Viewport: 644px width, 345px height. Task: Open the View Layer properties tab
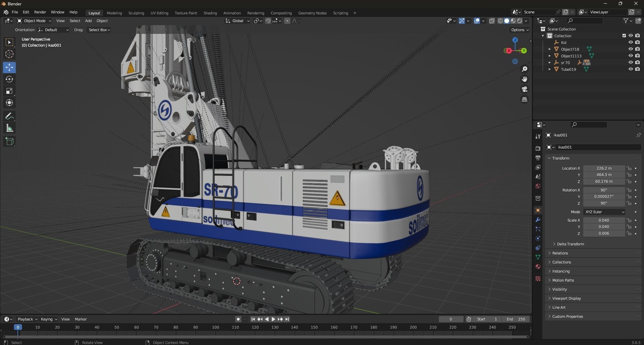click(x=538, y=167)
